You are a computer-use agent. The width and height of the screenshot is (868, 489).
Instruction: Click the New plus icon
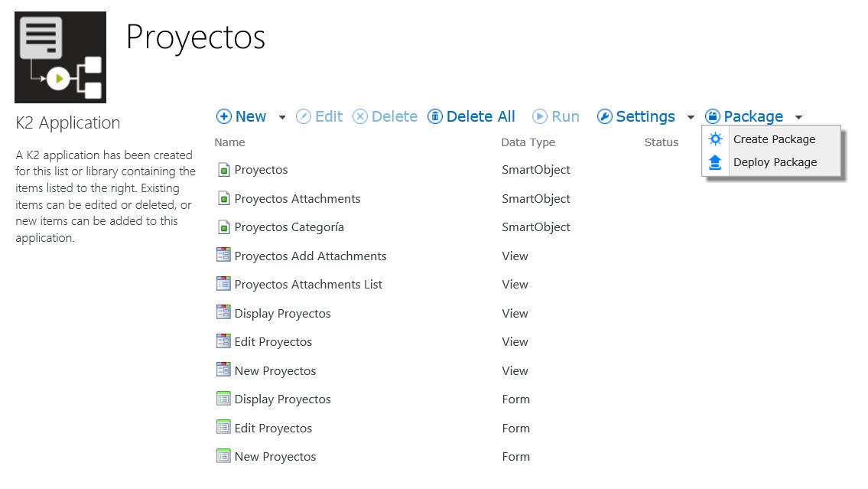point(224,117)
